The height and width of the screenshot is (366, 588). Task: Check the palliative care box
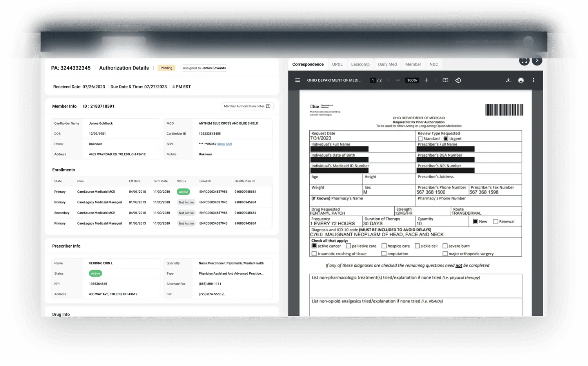[x=348, y=246]
